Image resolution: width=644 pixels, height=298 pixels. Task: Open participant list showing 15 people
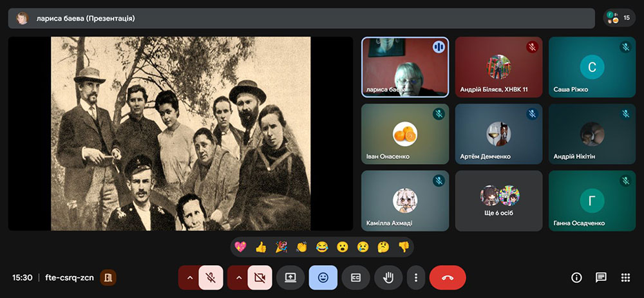point(619,18)
